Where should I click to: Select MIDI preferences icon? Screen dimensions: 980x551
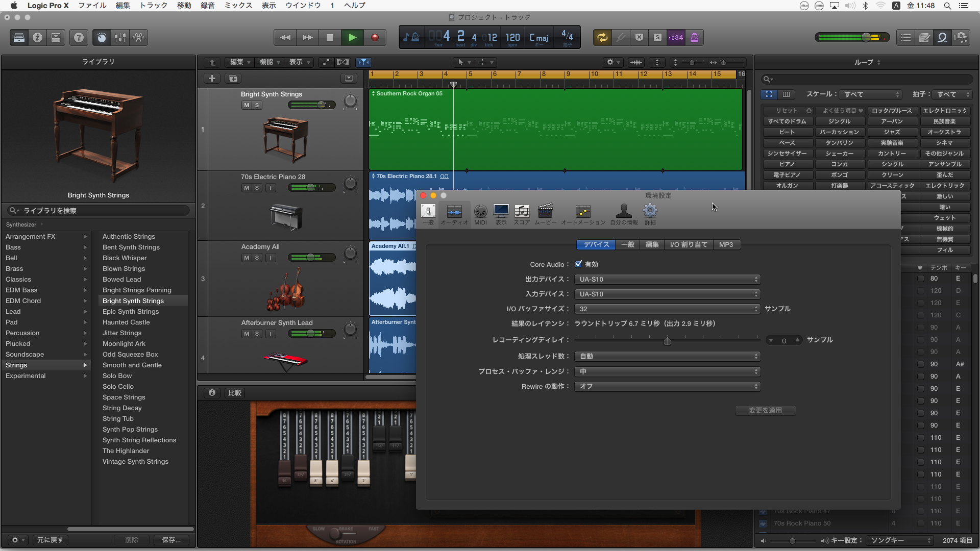(480, 214)
